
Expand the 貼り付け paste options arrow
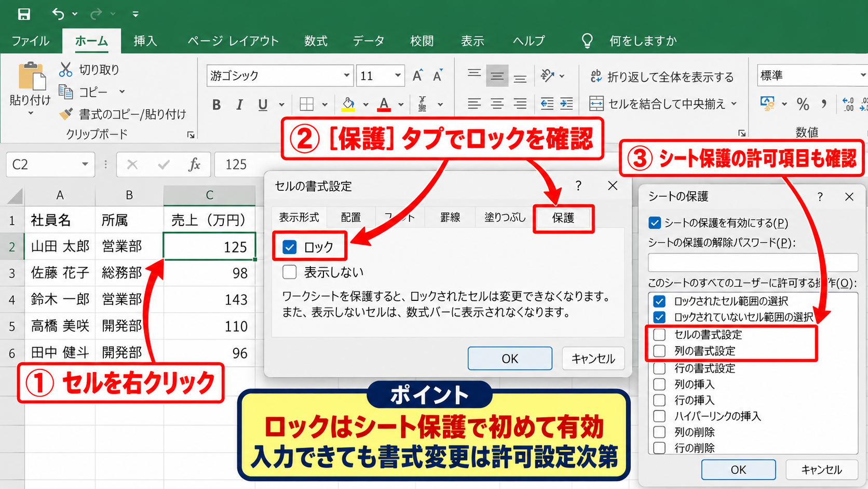pyautogui.click(x=31, y=113)
